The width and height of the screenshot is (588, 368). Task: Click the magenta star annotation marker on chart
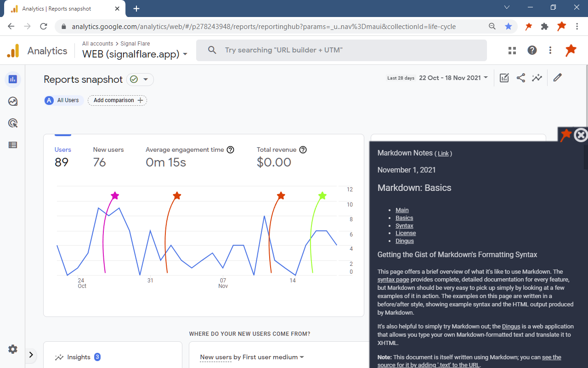115,196
